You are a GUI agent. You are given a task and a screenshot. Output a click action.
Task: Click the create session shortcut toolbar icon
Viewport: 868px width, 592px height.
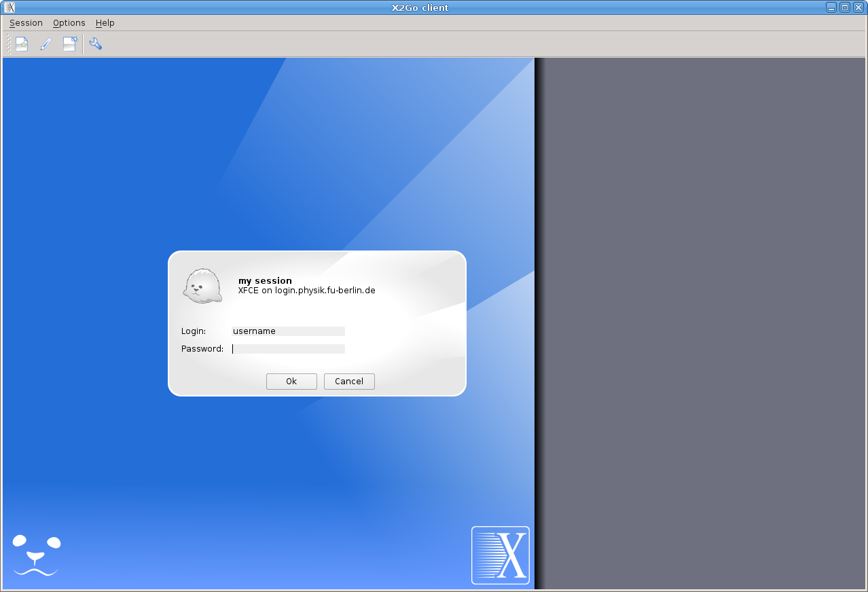pos(70,44)
